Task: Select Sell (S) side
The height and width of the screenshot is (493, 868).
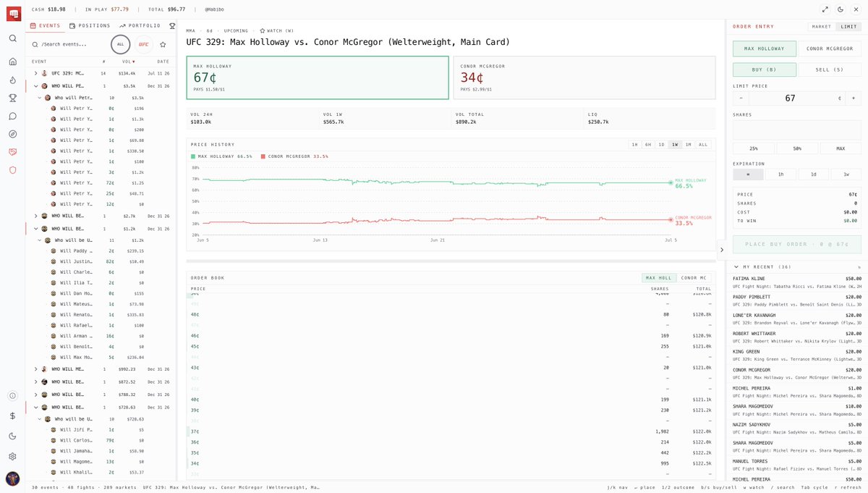Action: 830,69
